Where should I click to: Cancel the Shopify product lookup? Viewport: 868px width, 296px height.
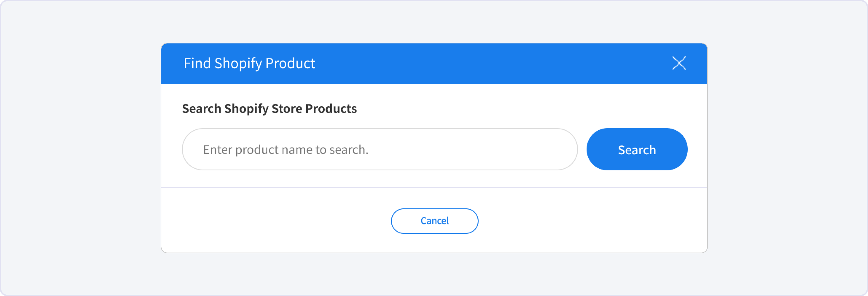click(434, 221)
